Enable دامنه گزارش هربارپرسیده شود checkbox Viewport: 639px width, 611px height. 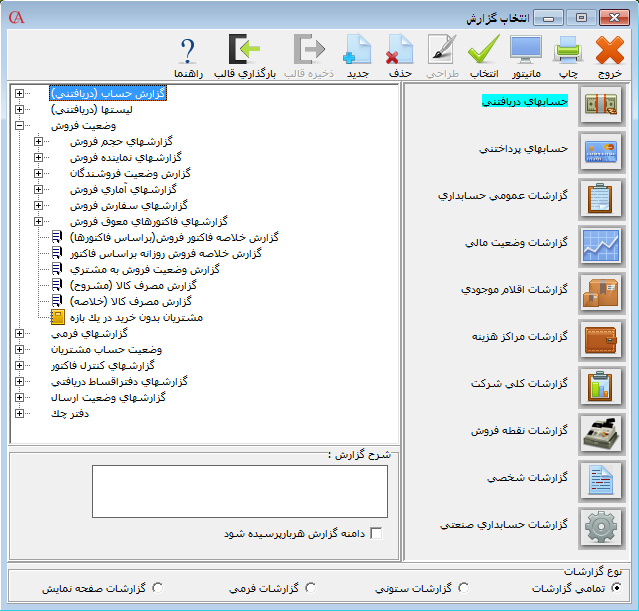tap(376, 534)
